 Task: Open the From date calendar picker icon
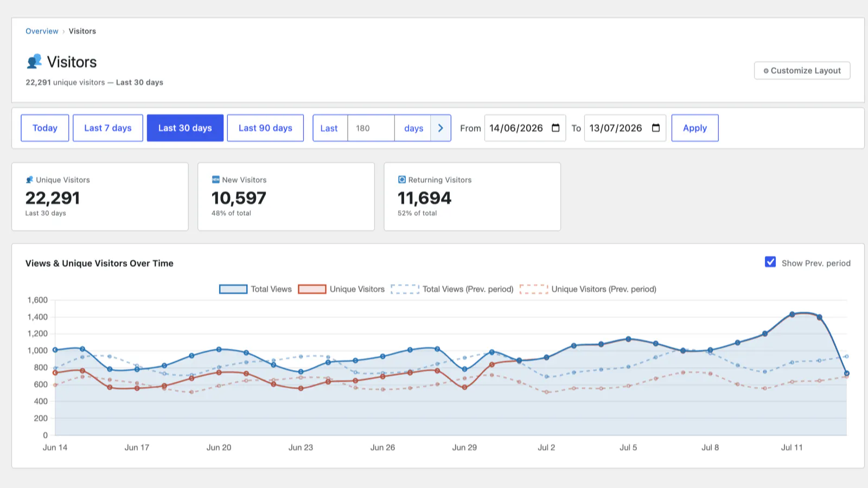tap(556, 128)
